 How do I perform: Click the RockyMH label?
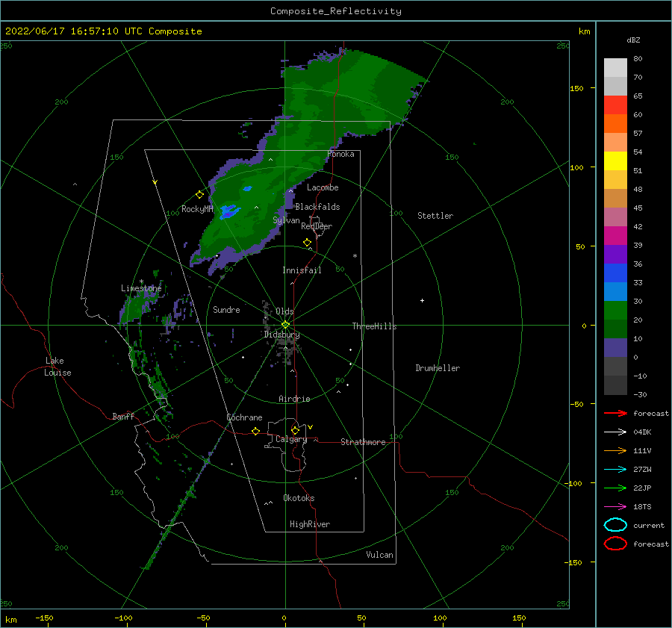[198, 209]
